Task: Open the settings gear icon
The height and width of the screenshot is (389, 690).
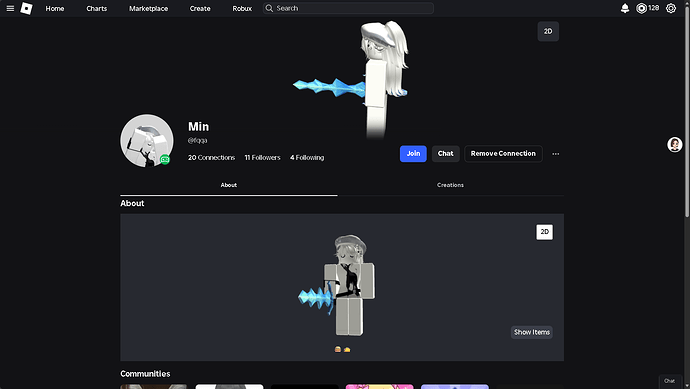Action: click(x=671, y=8)
